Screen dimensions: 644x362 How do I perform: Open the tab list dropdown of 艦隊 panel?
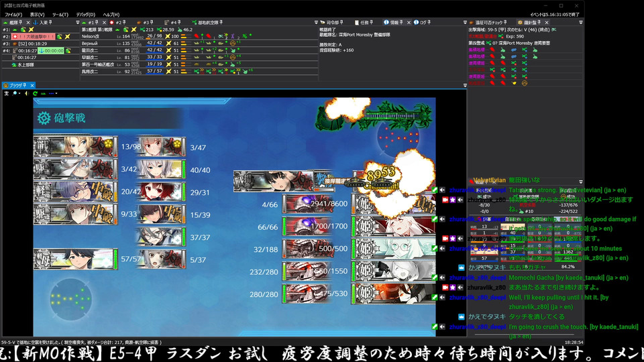click(x=78, y=23)
